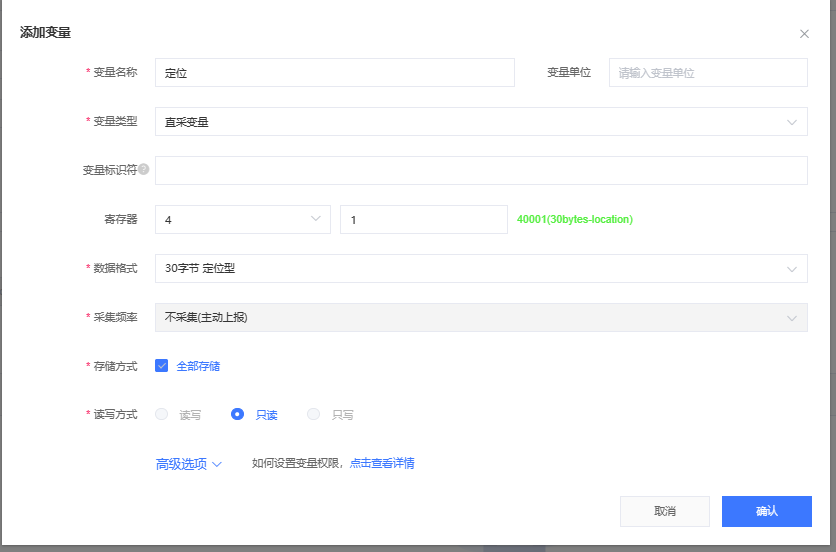Click the chevron arrow on 数据格式 field
The width and height of the screenshot is (836, 552).
(792, 269)
